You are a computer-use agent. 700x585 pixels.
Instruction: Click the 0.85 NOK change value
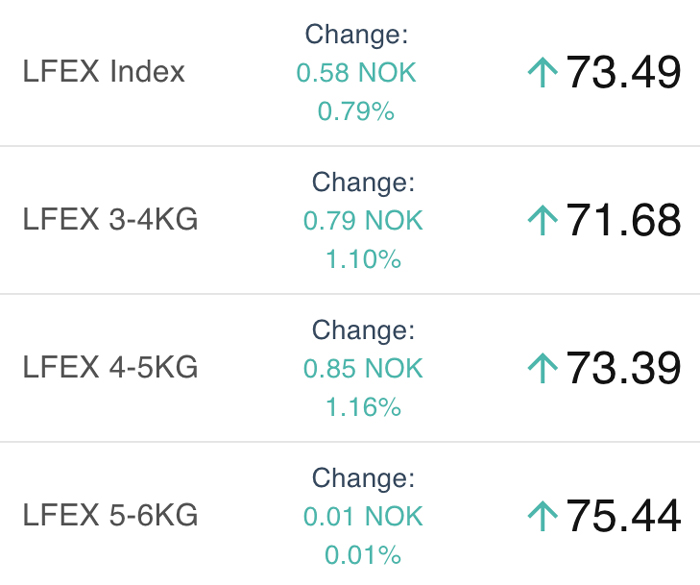tap(363, 368)
